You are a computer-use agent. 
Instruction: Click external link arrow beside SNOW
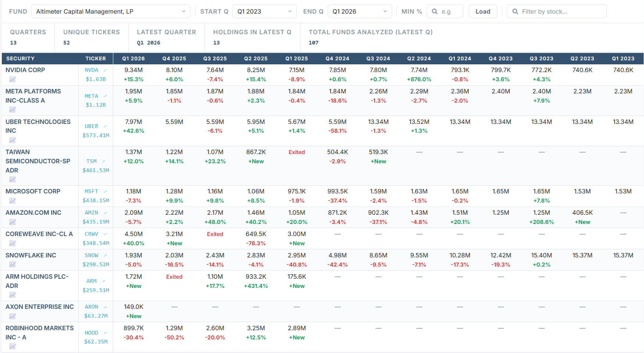coord(105,256)
